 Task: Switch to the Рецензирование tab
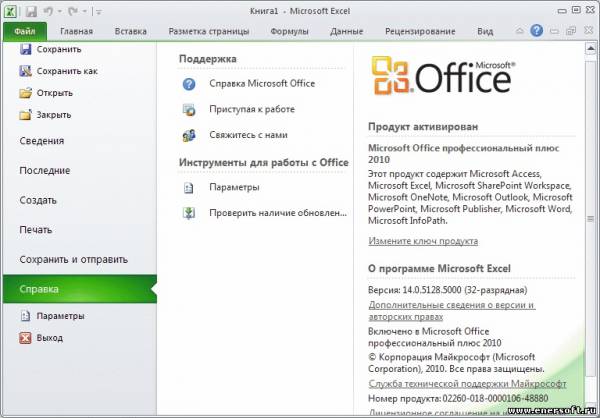(420, 31)
